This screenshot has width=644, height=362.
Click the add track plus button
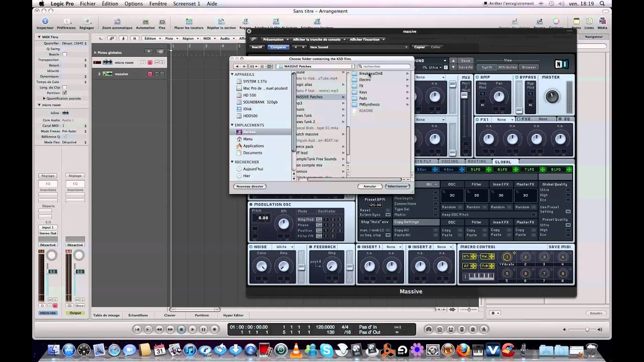click(x=148, y=52)
